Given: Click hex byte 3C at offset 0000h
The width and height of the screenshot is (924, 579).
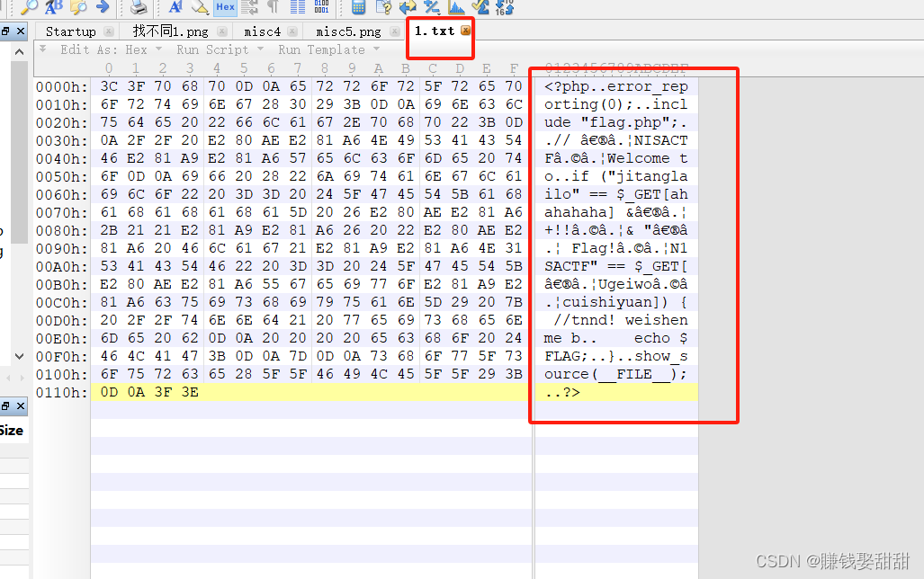Looking at the screenshot, I should point(109,86).
